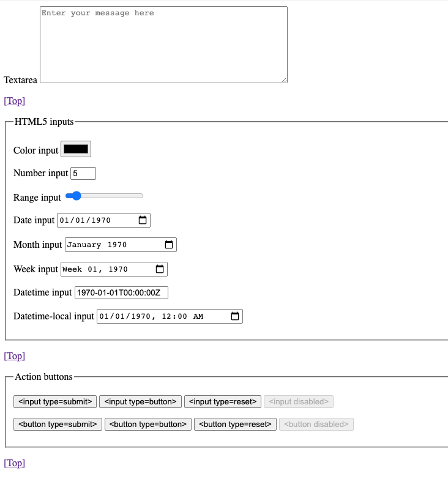Follow the Top link below Action buttons
This screenshot has height=479, width=448.
(x=14, y=463)
